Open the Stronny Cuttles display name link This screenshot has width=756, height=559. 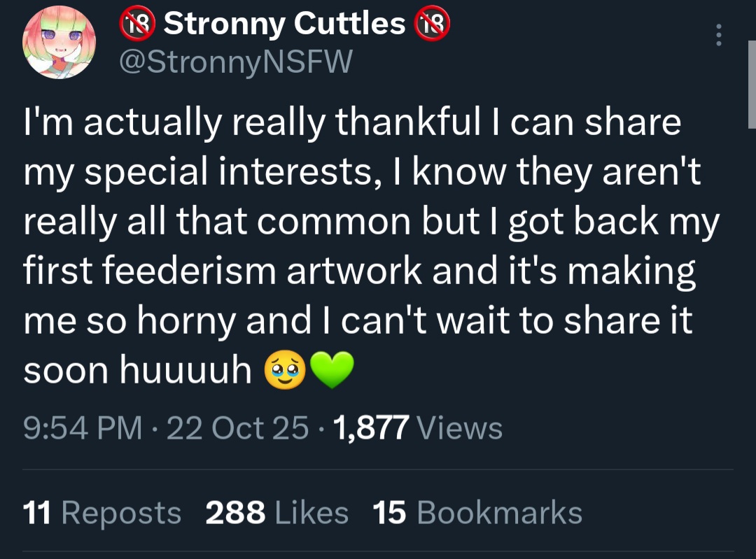coord(283,25)
